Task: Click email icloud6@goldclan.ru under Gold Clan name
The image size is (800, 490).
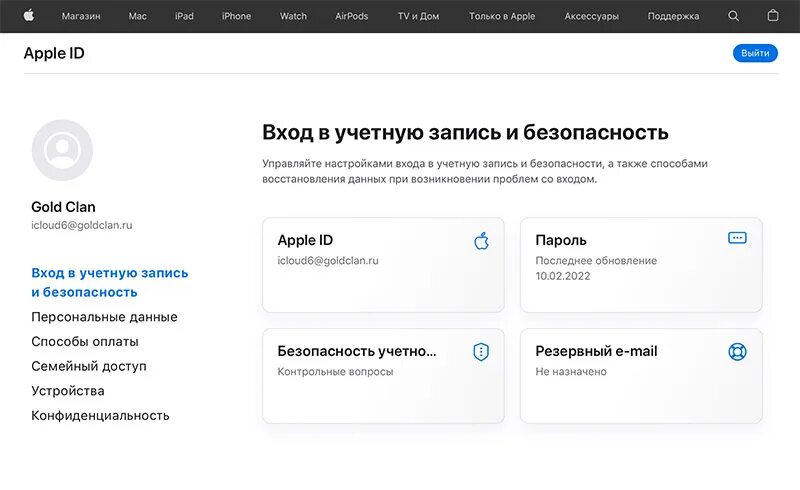Action: click(x=82, y=225)
